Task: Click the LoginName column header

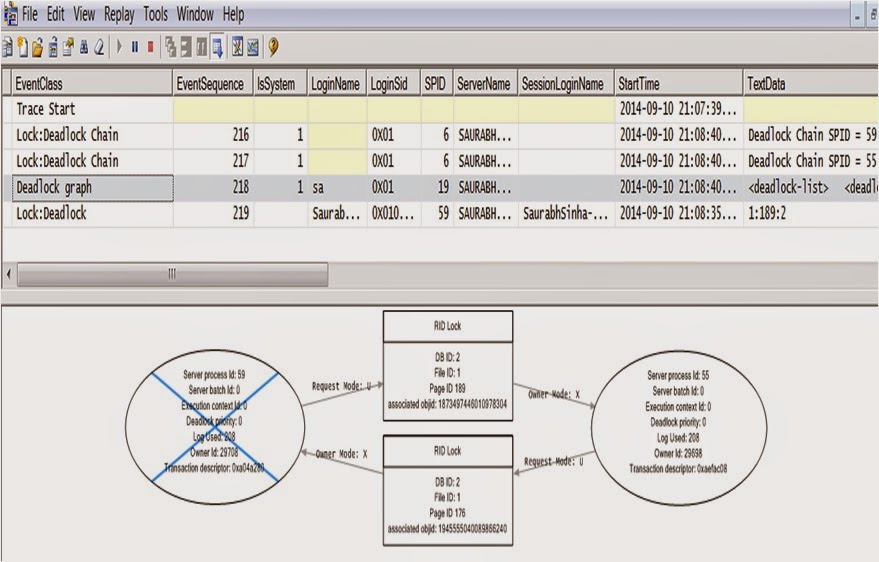Action: point(337,84)
